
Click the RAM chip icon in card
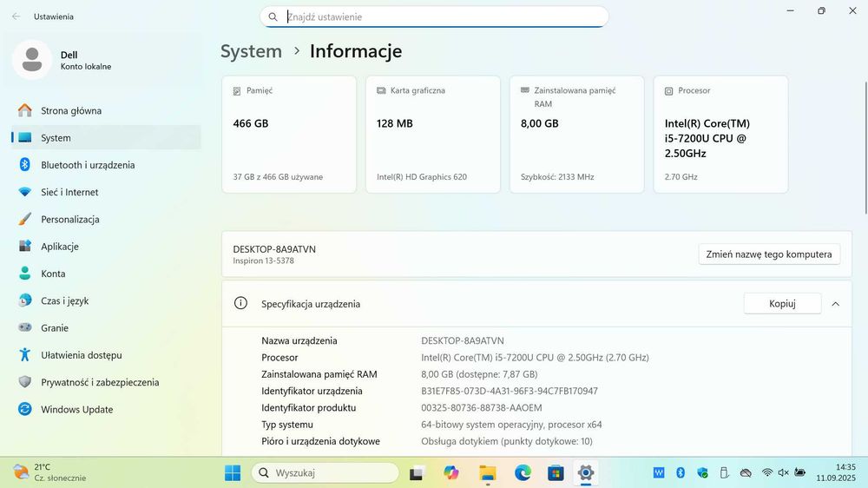[525, 89]
